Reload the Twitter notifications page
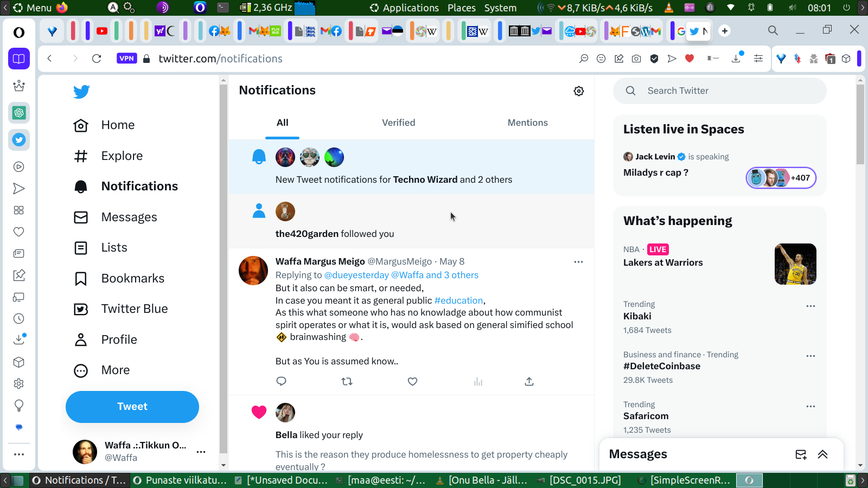Image resolution: width=868 pixels, height=488 pixels. [x=97, y=59]
